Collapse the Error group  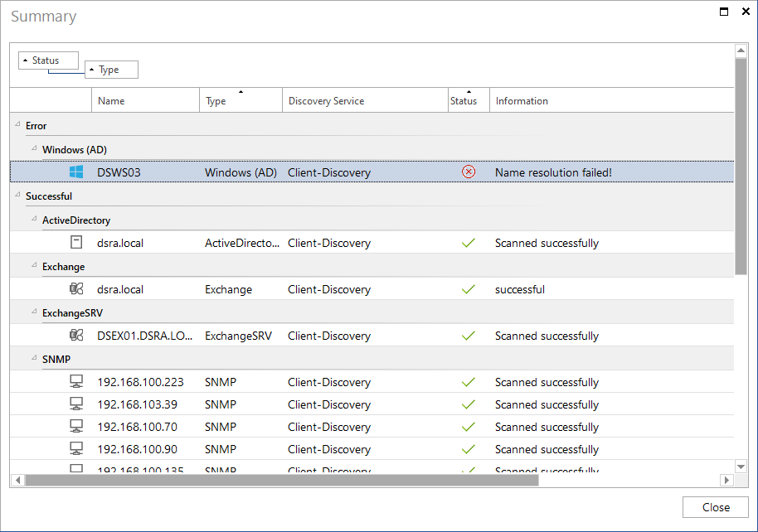pyautogui.click(x=17, y=124)
